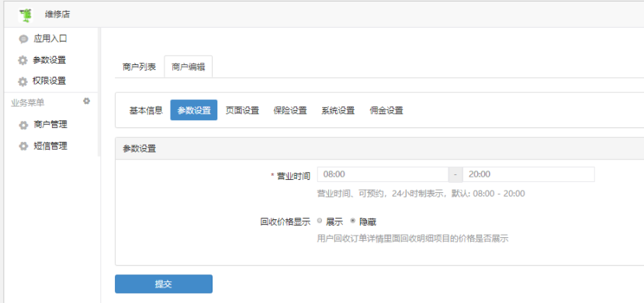Click the 业务菜单 section heading
The height and width of the screenshot is (303, 644).
click(x=27, y=103)
